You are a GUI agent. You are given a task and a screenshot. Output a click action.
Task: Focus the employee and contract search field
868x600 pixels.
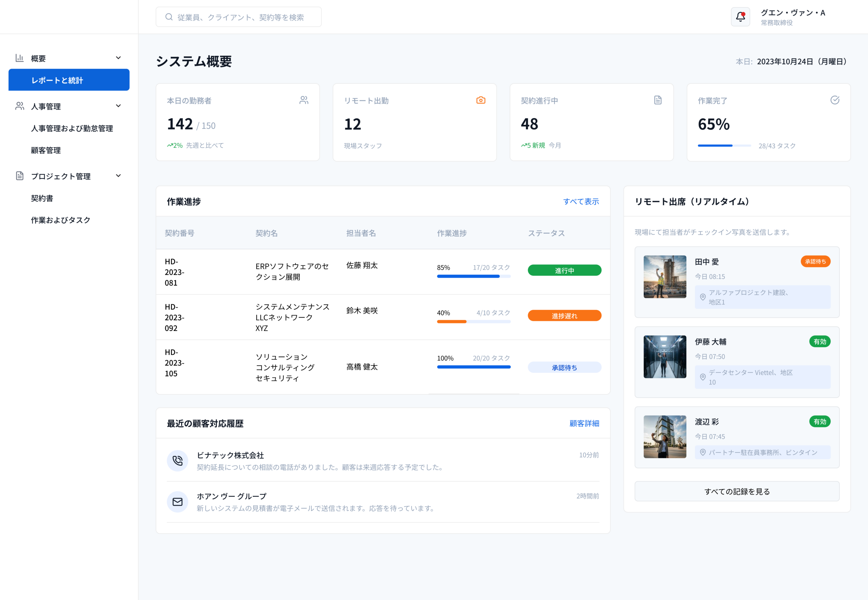239,17
